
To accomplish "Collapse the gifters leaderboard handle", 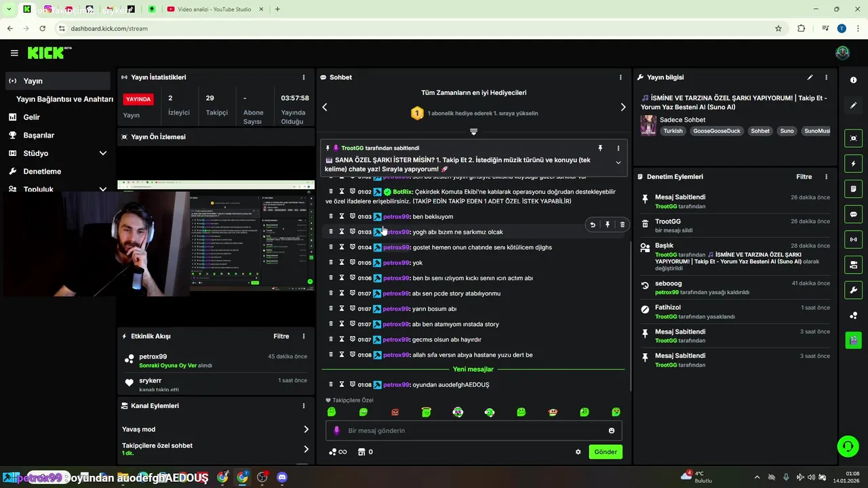I will (x=473, y=131).
